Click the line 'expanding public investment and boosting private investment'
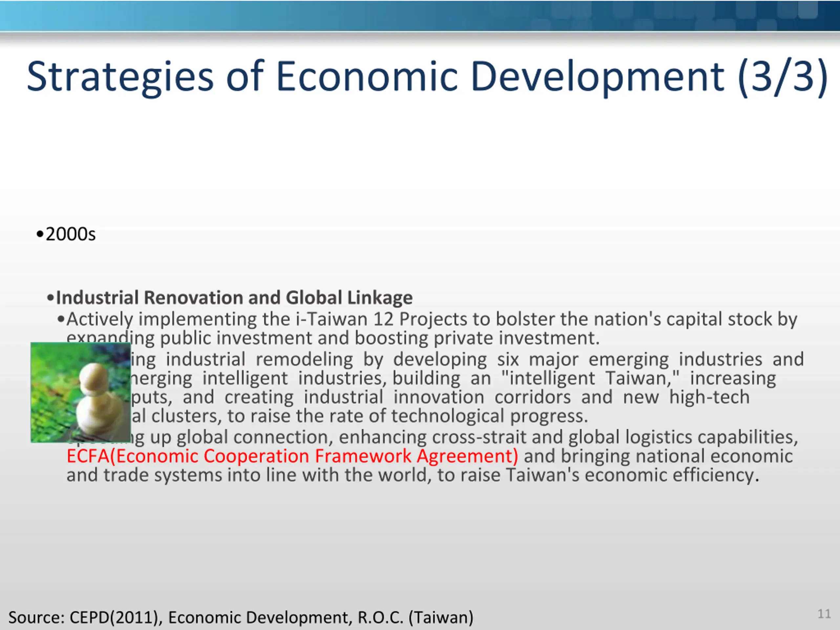This screenshot has height=630, width=840. [x=333, y=338]
